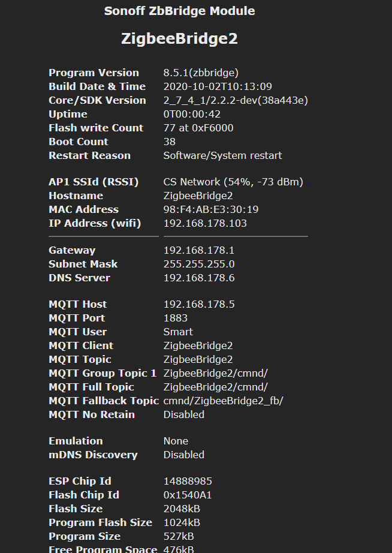Click the MQTT Host address 192.168.178.5

click(199, 304)
